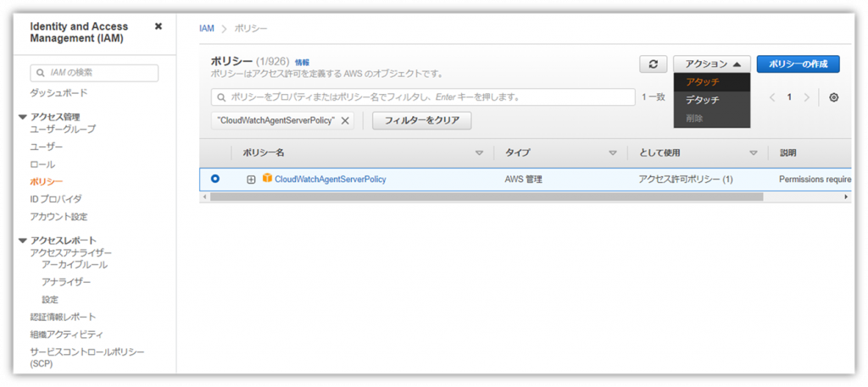Collapse the アクセス管理 section triangle

tap(23, 117)
